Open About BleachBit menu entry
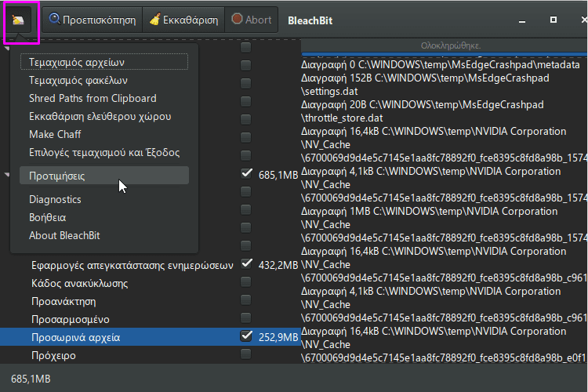 point(103,235)
